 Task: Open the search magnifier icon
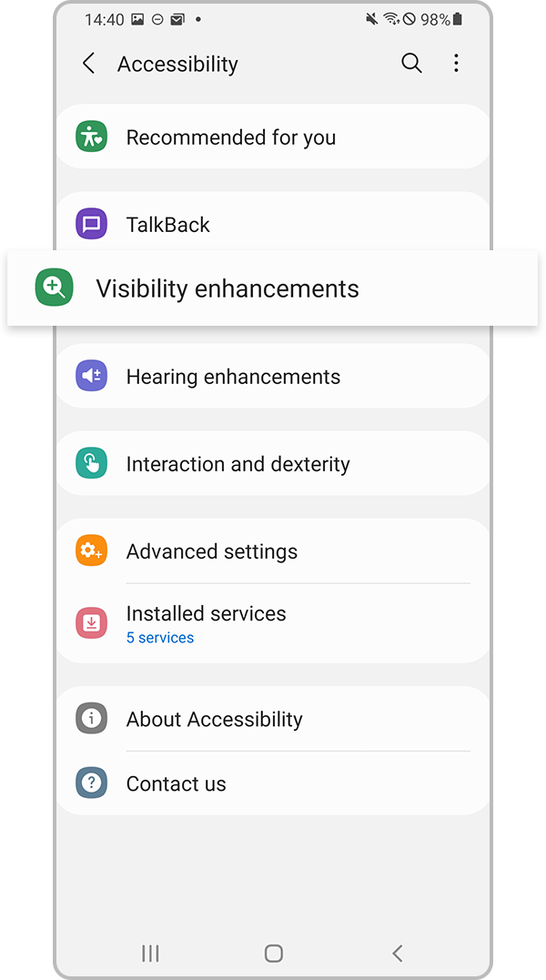411,63
